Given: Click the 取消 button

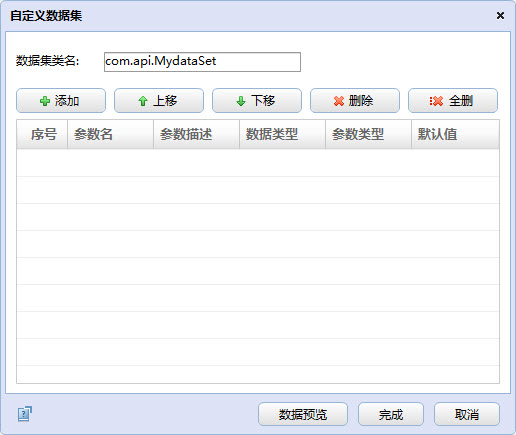Looking at the screenshot, I should coord(467,414).
